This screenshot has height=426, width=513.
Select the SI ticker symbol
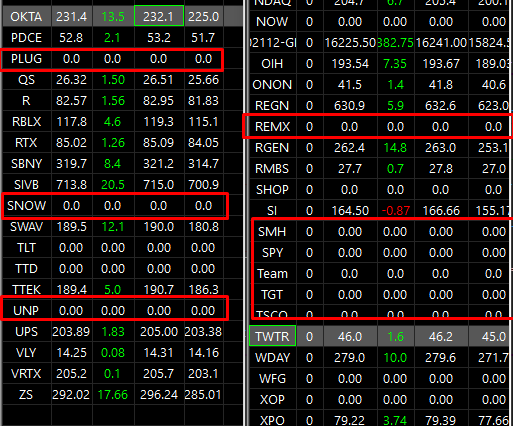272,211
